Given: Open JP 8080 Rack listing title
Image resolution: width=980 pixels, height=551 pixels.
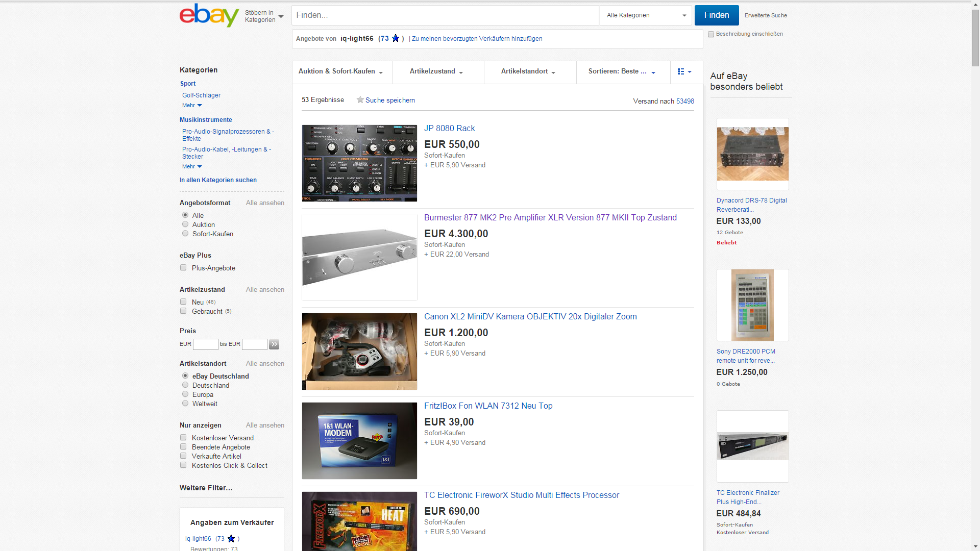Looking at the screenshot, I should 449,129.
